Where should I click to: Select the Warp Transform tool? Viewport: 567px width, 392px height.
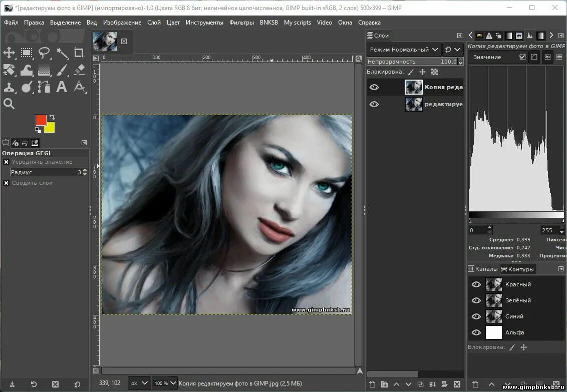(x=27, y=70)
